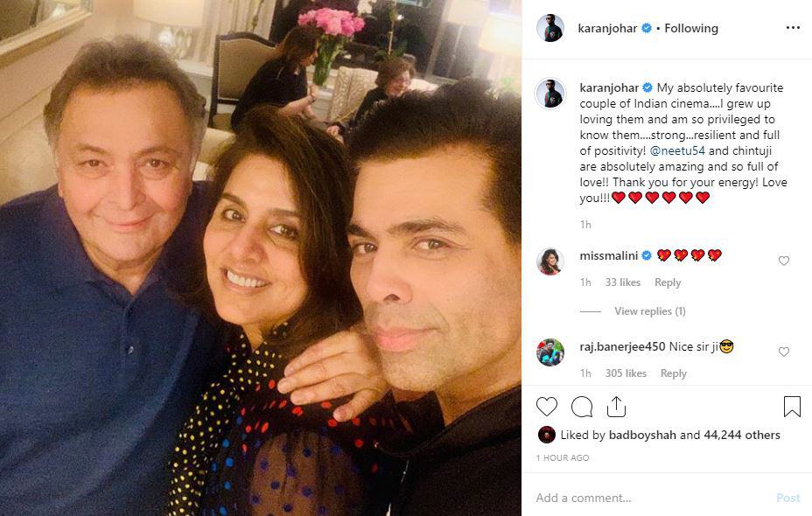Click the Following button in header
Image resolution: width=812 pixels, height=516 pixels.
click(691, 29)
